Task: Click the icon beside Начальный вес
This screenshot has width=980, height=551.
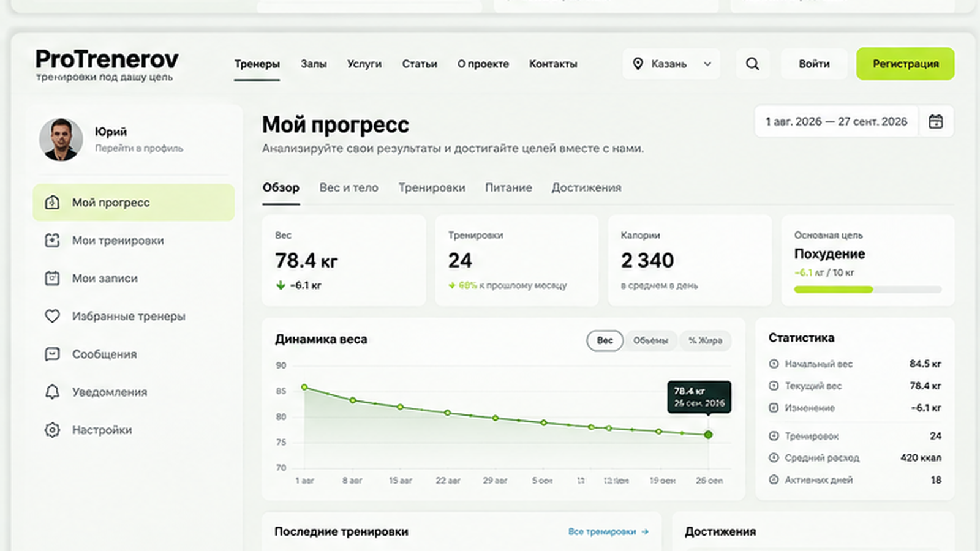Action: 774,364
